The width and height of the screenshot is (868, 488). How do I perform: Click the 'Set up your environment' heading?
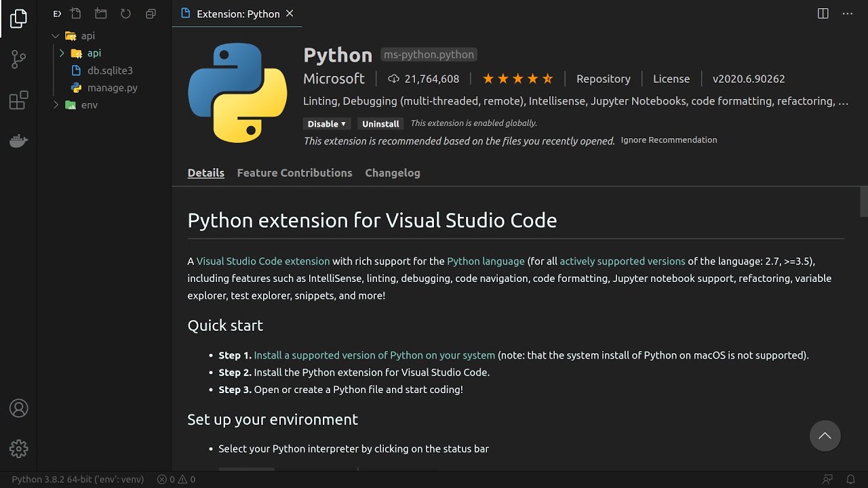[x=273, y=420]
